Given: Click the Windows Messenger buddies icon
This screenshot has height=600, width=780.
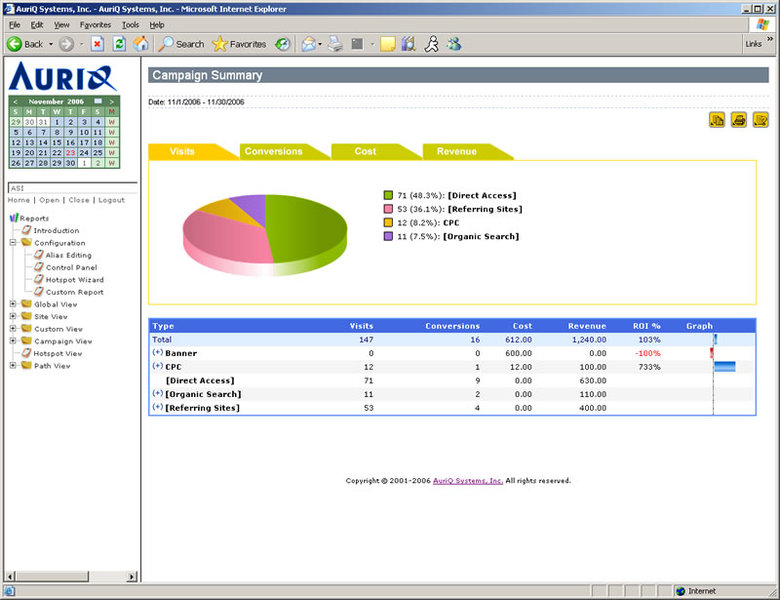Looking at the screenshot, I should (454, 44).
